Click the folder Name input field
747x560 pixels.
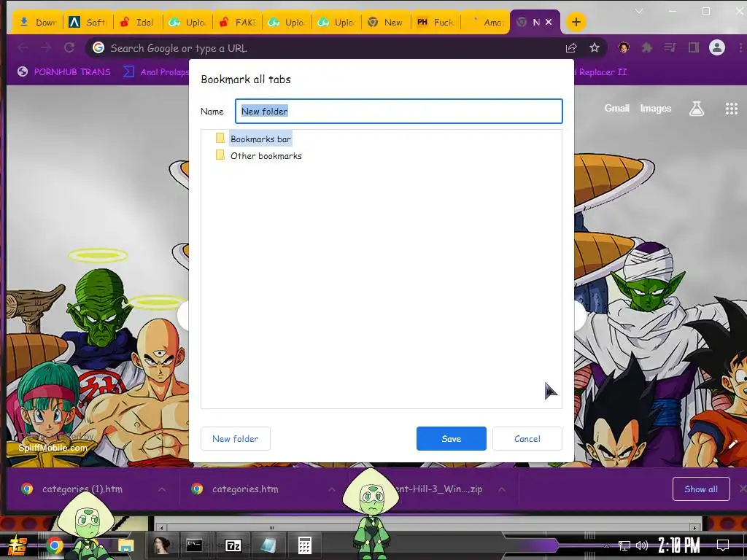399,112
